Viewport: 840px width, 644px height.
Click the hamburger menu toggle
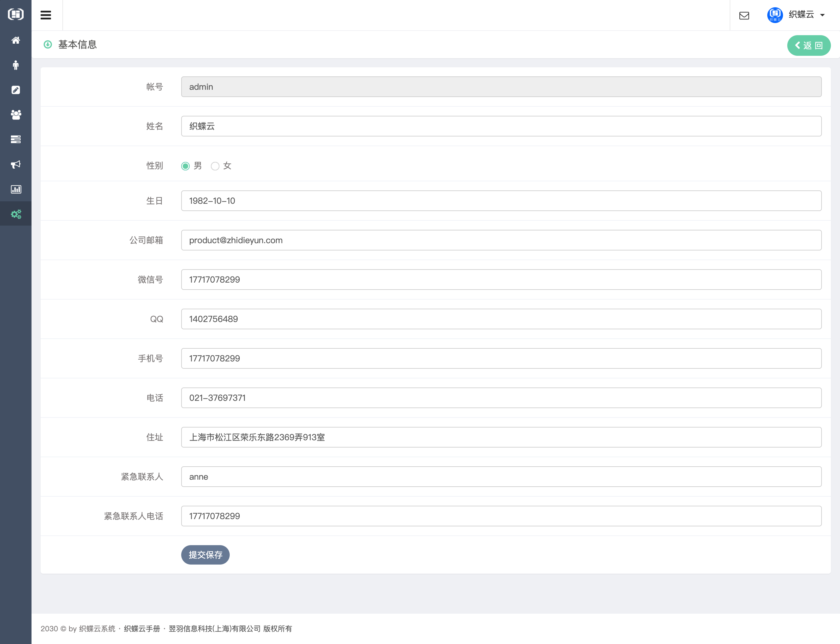[x=45, y=15]
